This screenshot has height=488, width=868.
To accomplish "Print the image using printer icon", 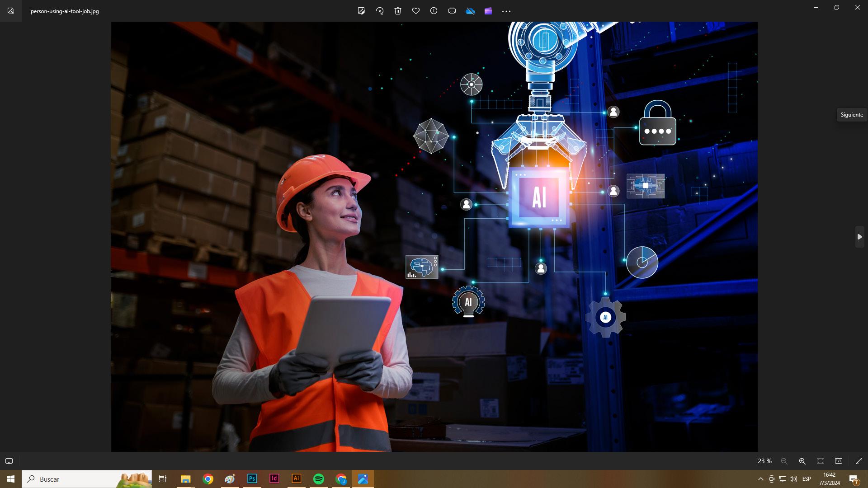I will pos(452,11).
